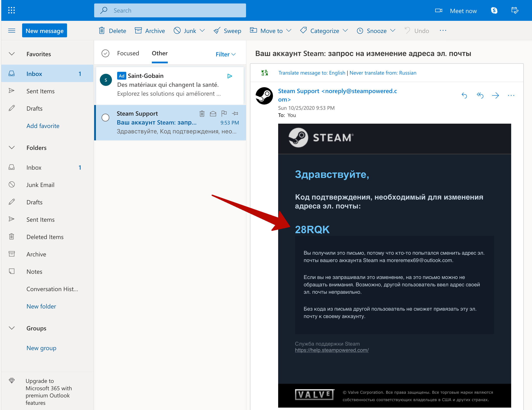Open Drafts under Favorites
Image resolution: width=532 pixels, height=410 pixels.
(47, 108)
